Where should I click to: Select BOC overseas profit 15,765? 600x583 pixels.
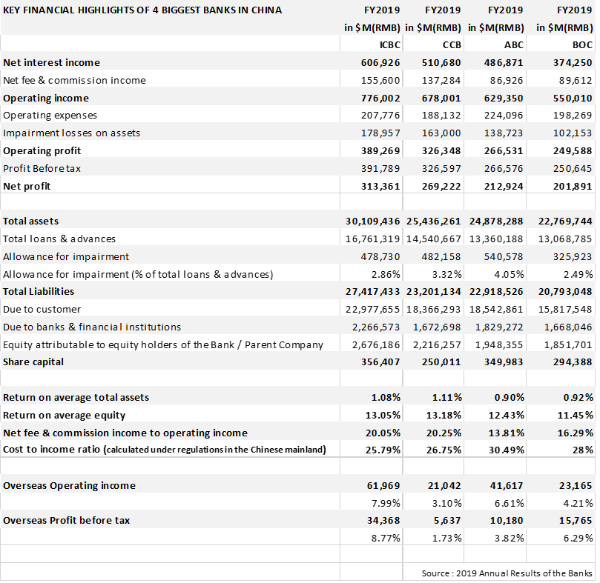click(576, 521)
